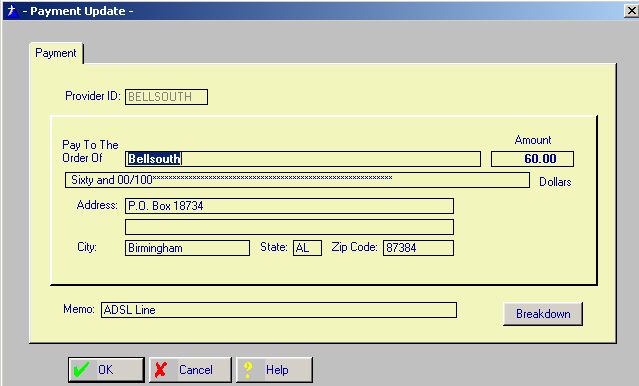
Task: Click the City label
Action: (87, 247)
